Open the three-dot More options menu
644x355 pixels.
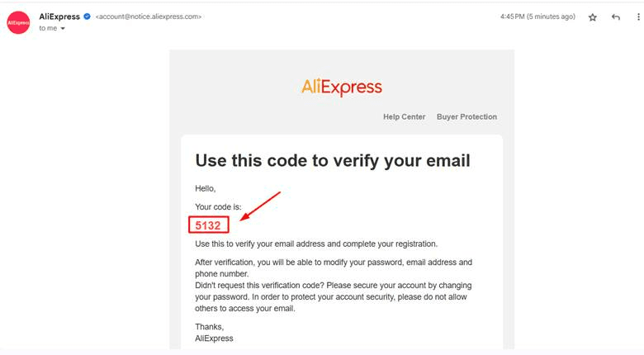point(638,17)
